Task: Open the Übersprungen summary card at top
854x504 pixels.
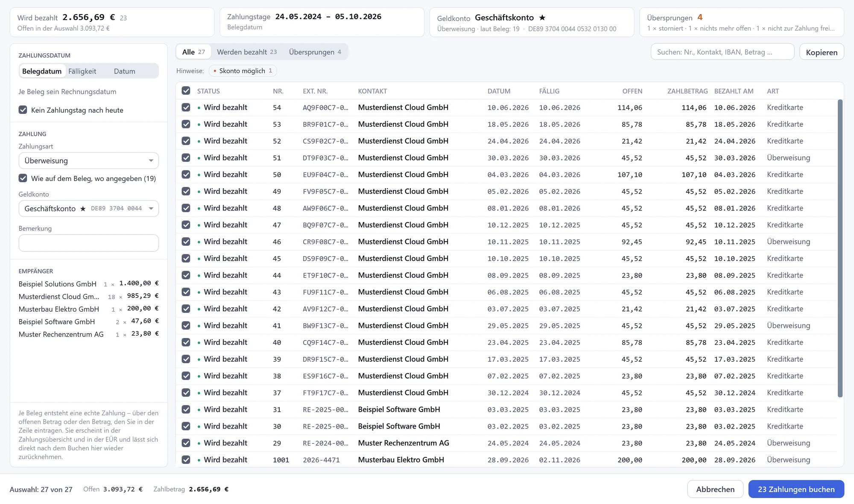Action: [x=741, y=22]
